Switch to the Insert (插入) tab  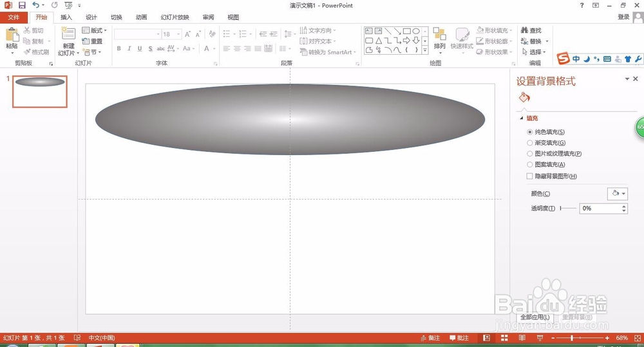[66, 17]
